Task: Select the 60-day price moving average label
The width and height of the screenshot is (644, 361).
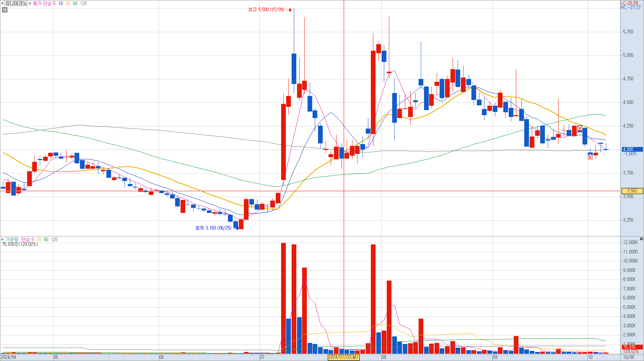Action: click(x=75, y=3)
